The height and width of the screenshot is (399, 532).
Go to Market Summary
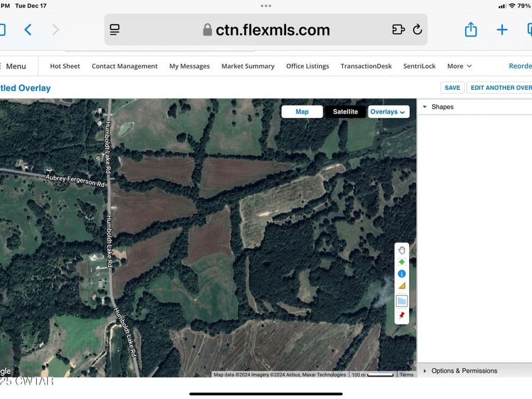(248, 66)
